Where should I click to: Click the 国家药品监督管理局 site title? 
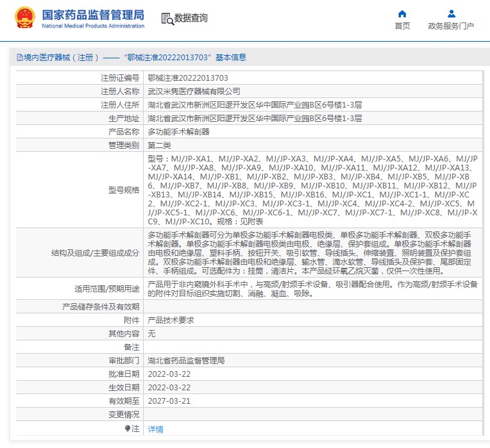[93, 15]
